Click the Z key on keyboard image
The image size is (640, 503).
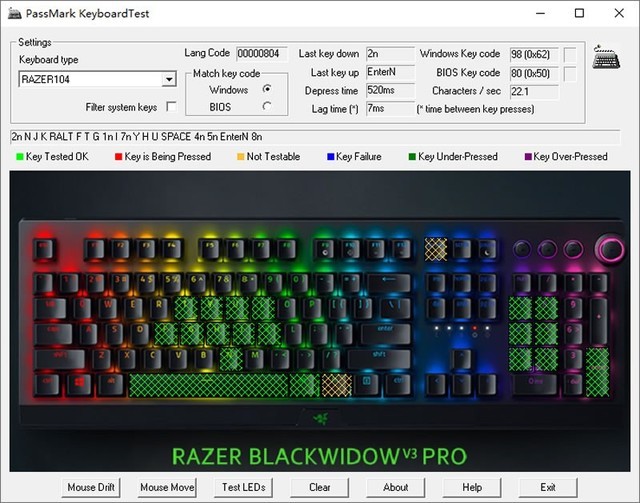coord(101,358)
